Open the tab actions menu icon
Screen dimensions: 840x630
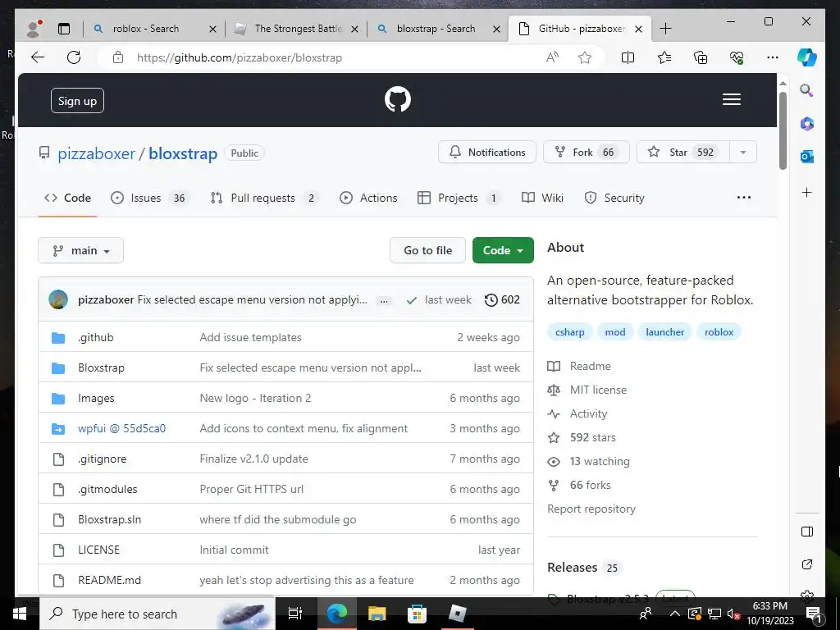(64, 29)
